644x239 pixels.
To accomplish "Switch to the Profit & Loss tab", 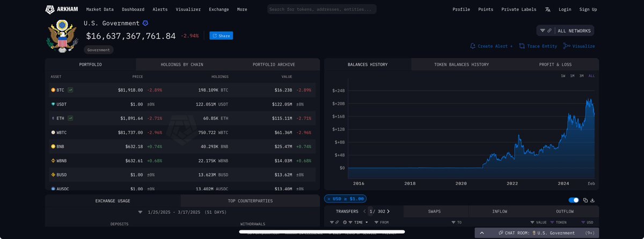I will 555,64.
